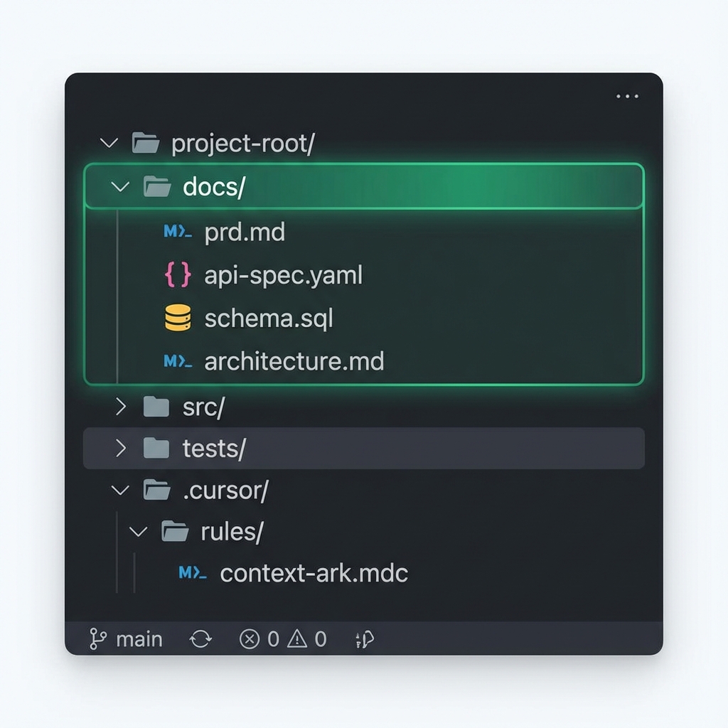This screenshot has height=728, width=728.
Task: Collapse the docs folder
Action: [119, 186]
